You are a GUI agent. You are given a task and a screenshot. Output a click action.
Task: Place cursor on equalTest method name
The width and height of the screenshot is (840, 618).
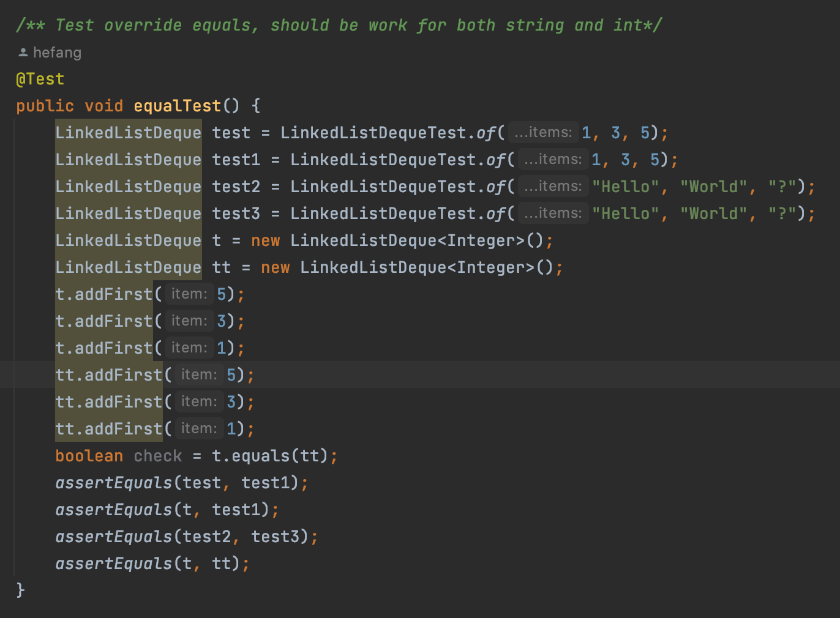tap(177, 106)
